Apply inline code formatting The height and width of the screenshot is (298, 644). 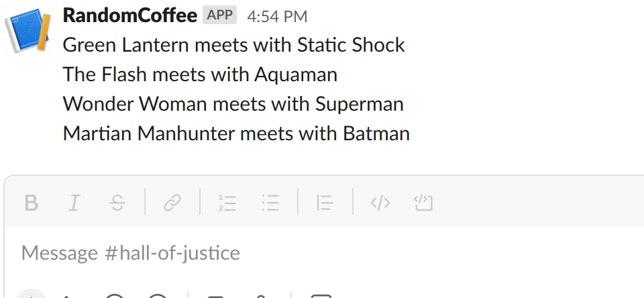[x=380, y=203]
